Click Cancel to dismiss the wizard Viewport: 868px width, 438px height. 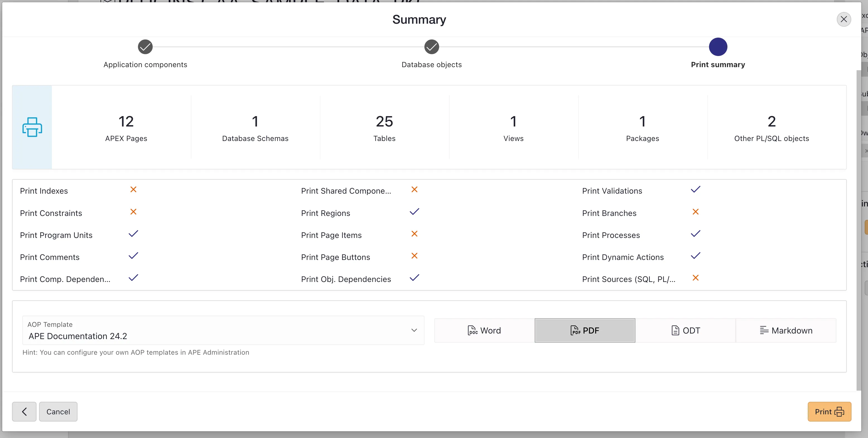(58, 412)
